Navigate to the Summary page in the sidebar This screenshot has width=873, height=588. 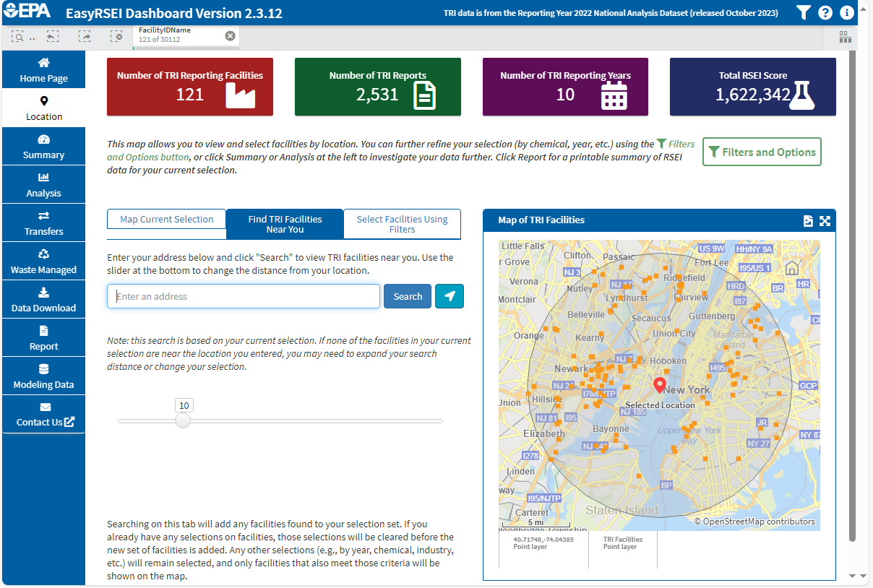(x=43, y=146)
